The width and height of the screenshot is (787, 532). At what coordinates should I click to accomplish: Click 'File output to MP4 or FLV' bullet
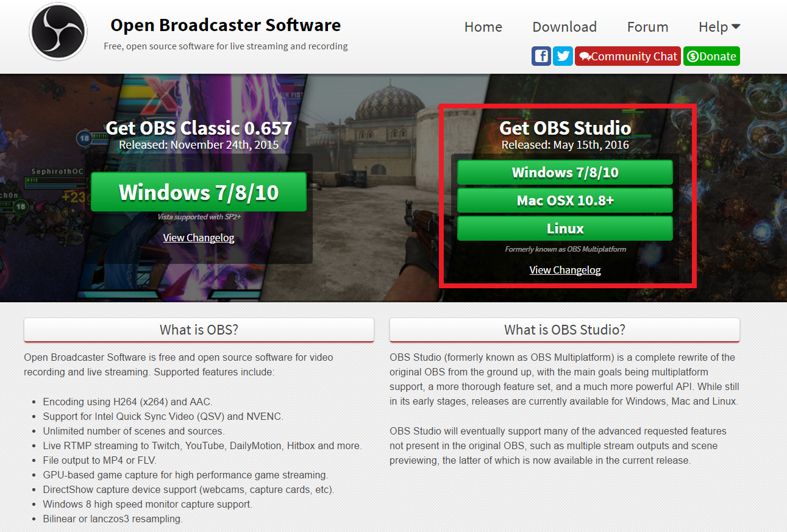100,460
